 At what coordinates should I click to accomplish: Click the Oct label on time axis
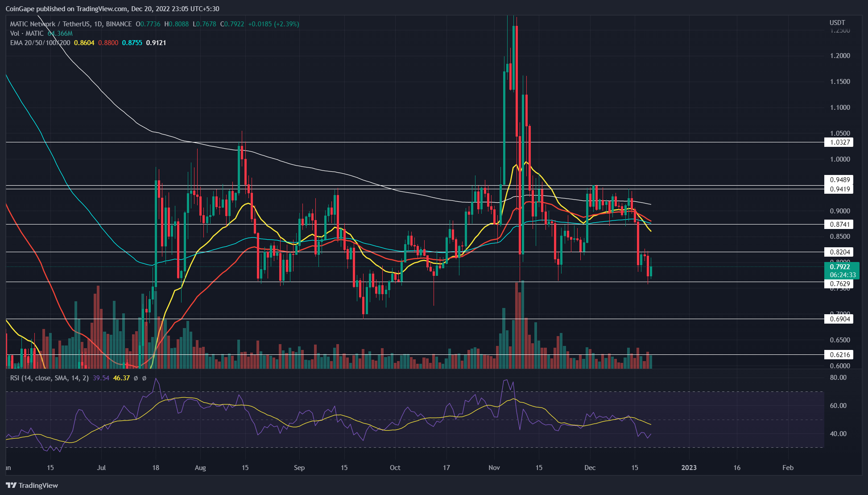pos(395,468)
